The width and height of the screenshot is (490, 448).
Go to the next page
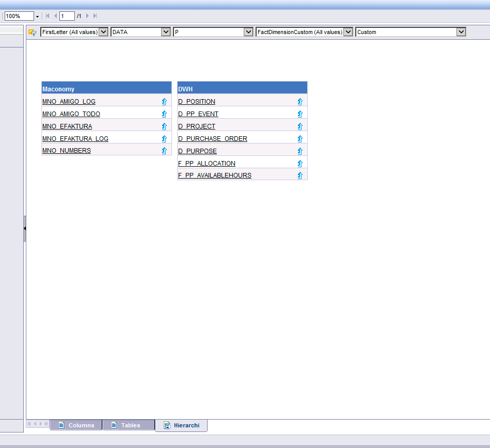click(x=87, y=15)
